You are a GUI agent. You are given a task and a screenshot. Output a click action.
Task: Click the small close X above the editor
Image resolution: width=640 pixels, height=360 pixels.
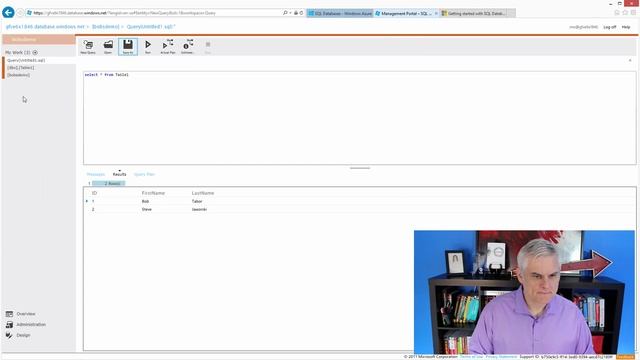[x=630, y=60]
